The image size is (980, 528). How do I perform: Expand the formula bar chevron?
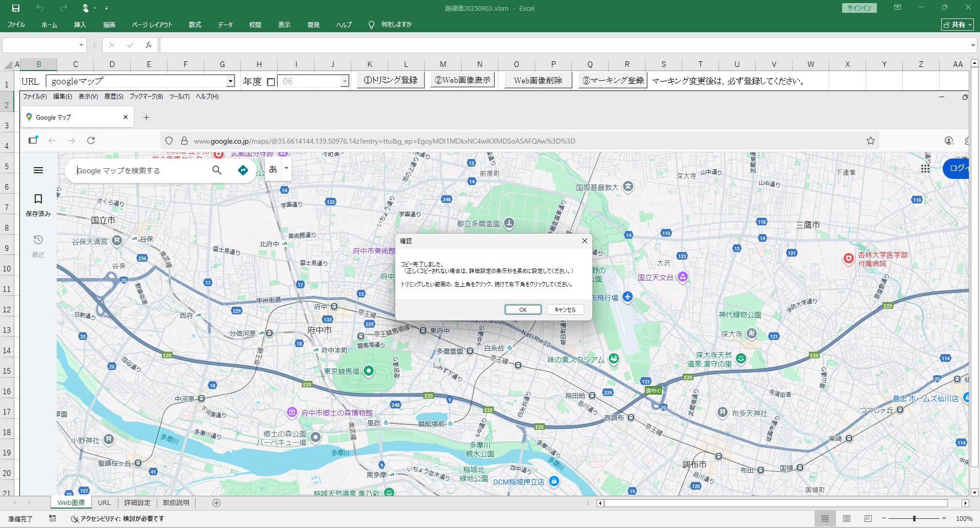coord(972,45)
